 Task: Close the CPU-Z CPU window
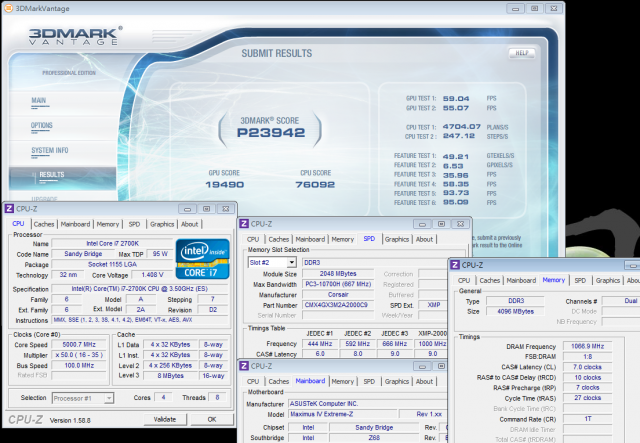click(226, 209)
